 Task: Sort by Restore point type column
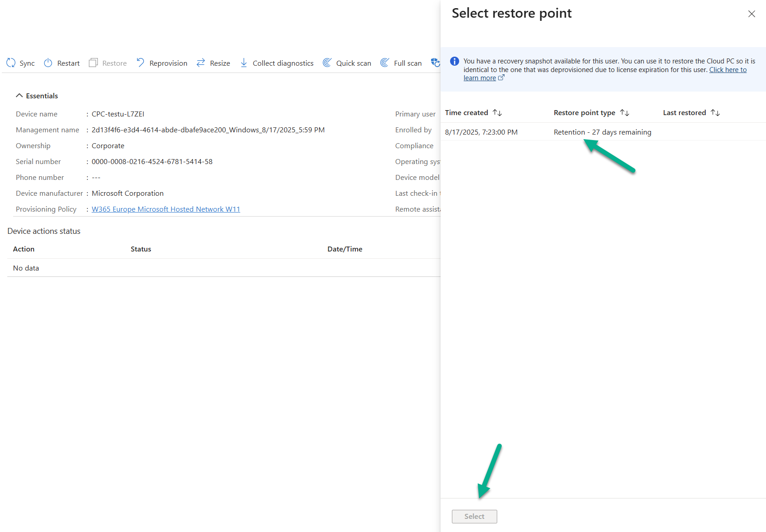point(625,113)
